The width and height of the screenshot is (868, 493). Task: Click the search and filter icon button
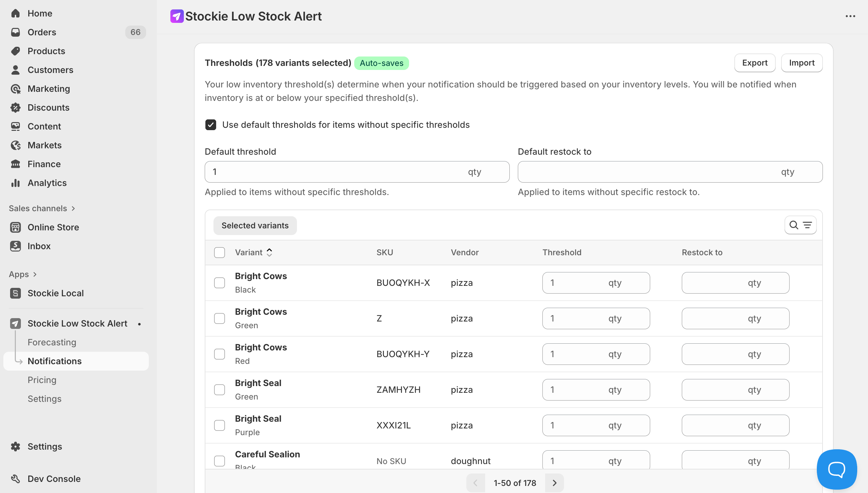click(x=800, y=225)
